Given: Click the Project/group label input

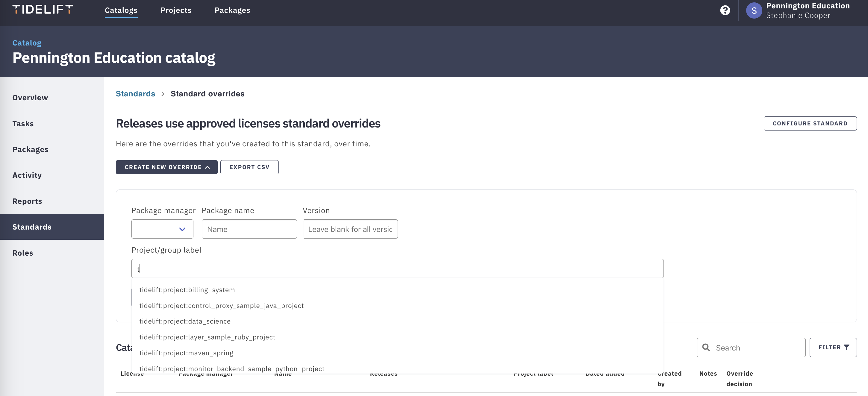Looking at the screenshot, I should tap(397, 268).
